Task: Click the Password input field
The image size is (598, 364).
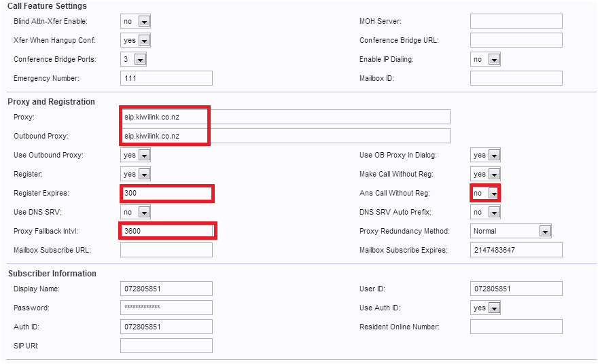Action: coord(166,308)
